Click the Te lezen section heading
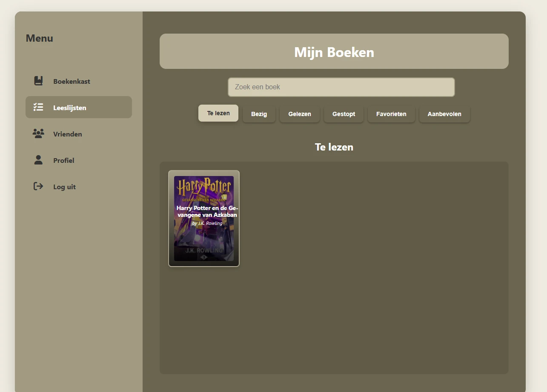 (334, 147)
